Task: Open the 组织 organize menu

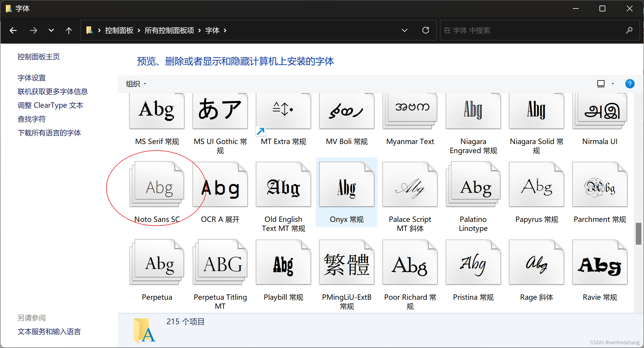Action: pyautogui.click(x=136, y=84)
